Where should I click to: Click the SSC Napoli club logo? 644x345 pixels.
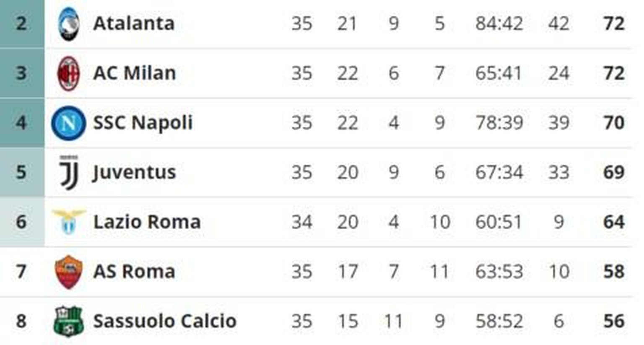[x=68, y=123]
